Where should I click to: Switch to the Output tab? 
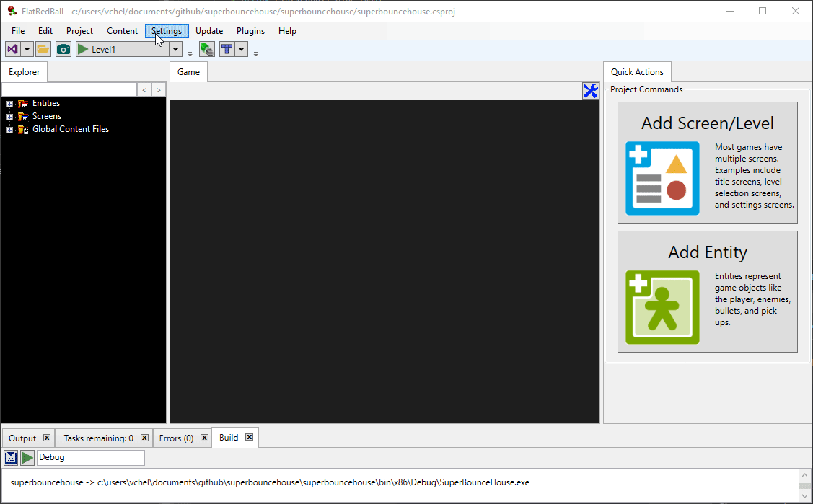(x=22, y=438)
